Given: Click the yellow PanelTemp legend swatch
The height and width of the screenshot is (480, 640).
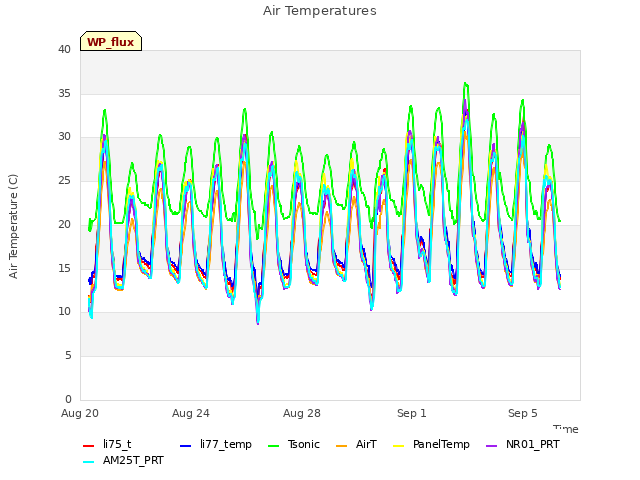Looking at the screenshot, I should tap(398, 445).
